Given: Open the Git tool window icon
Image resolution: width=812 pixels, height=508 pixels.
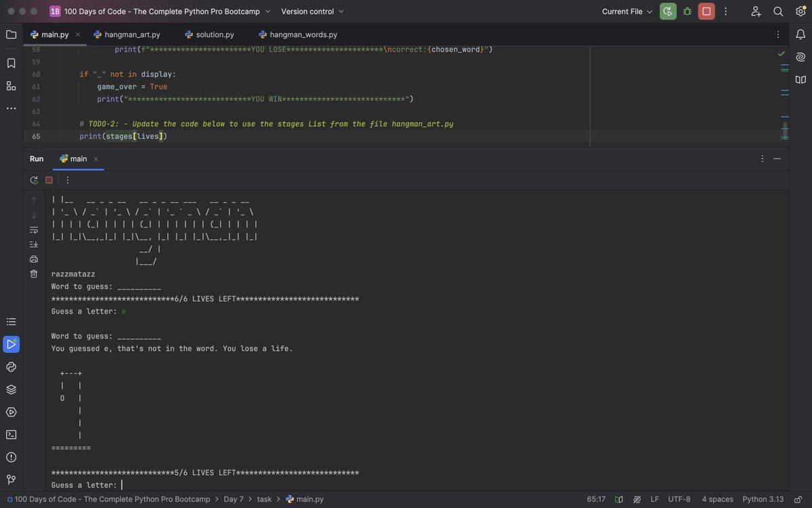Looking at the screenshot, I should click(11, 479).
